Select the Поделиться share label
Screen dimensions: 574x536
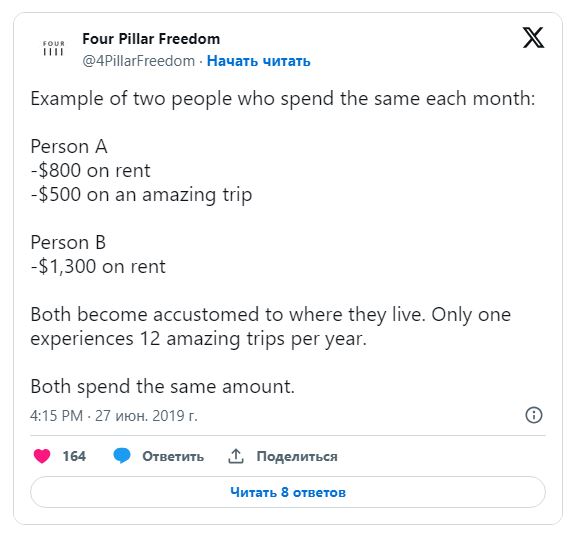(297, 457)
